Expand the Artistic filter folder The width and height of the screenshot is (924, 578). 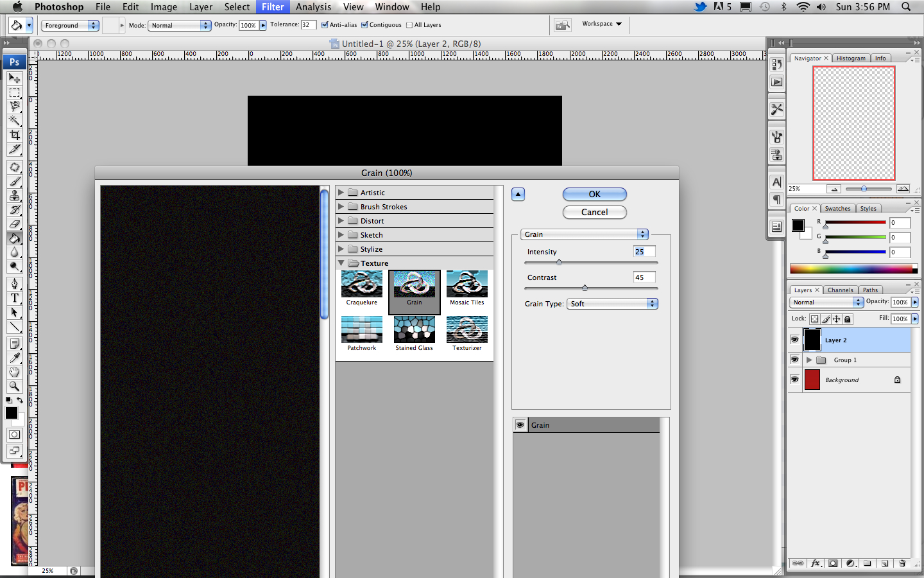click(341, 192)
